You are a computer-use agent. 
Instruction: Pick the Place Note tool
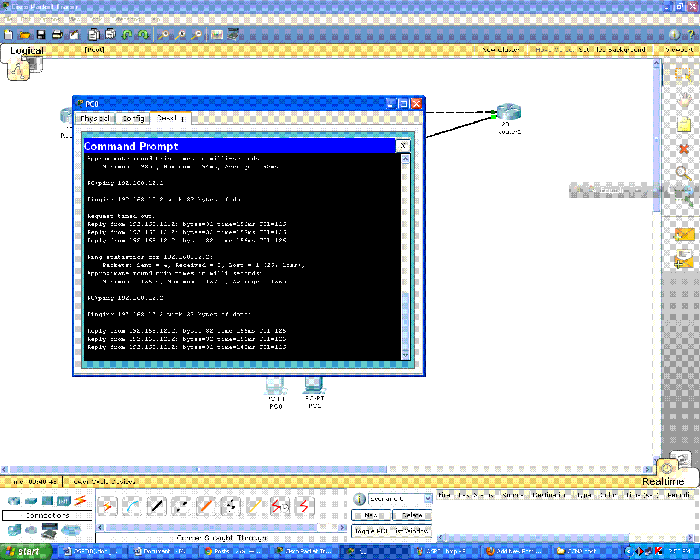click(x=683, y=125)
